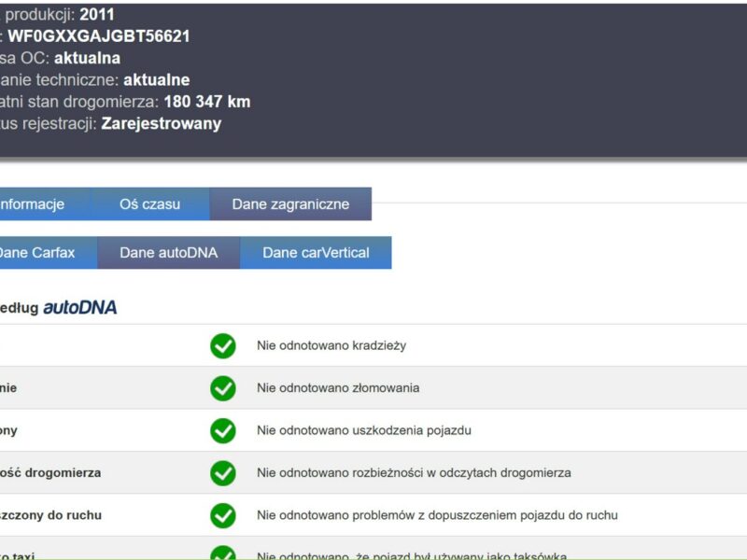This screenshot has width=747, height=560.
Task: Click green check for rozbieżności drogomierza row
Action: [x=223, y=473]
